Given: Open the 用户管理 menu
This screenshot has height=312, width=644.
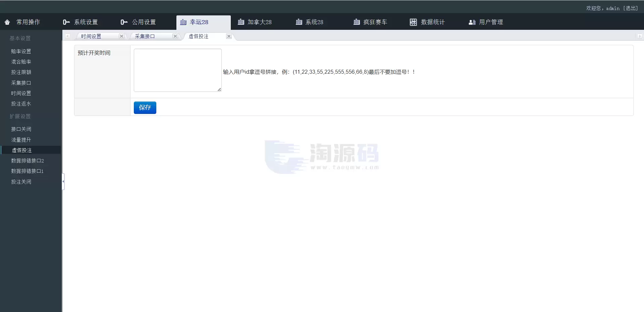Looking at the screenshot, I should pyautogui.click(x=491, y=22).
